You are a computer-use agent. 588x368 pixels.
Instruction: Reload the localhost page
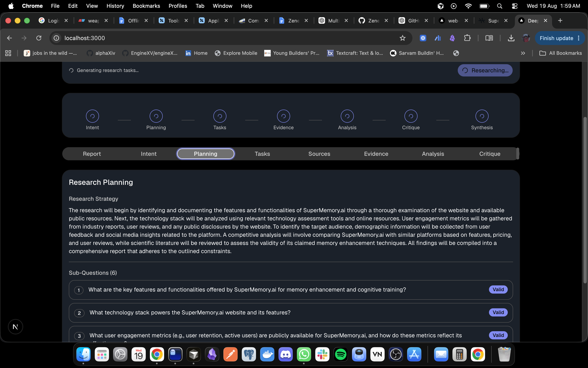[39, 38]
